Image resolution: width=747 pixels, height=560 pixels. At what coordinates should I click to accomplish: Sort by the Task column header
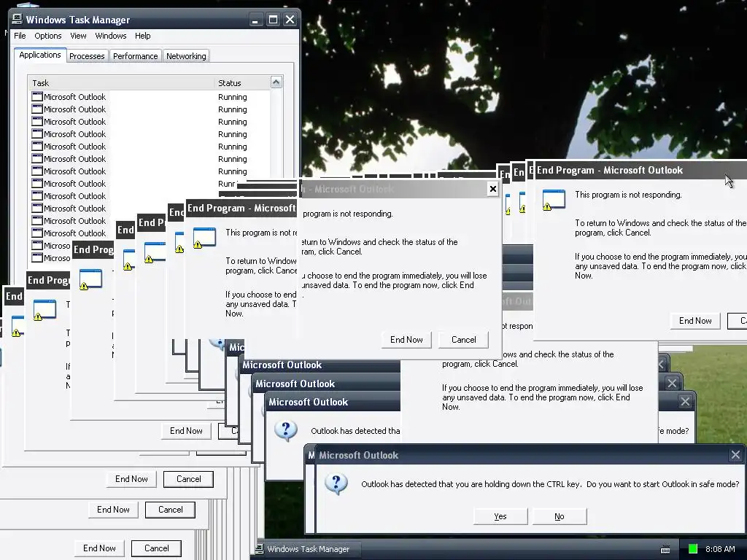point(121,83)
